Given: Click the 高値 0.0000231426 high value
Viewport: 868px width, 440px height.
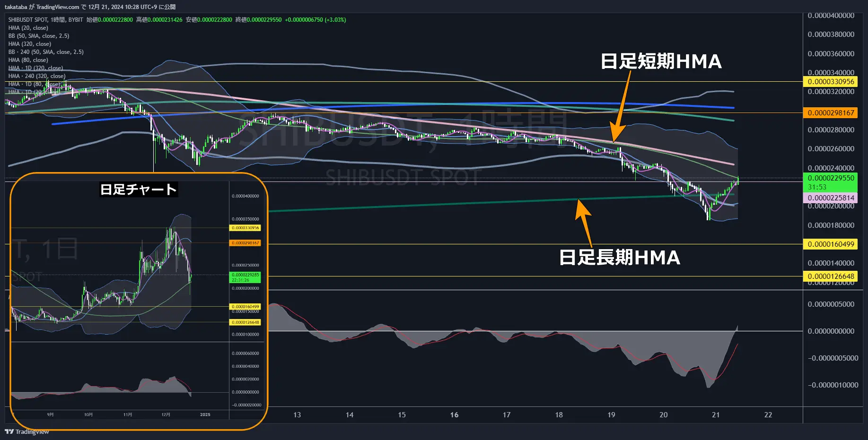Looking at the screenshot, I should click(x=159, y=20).
